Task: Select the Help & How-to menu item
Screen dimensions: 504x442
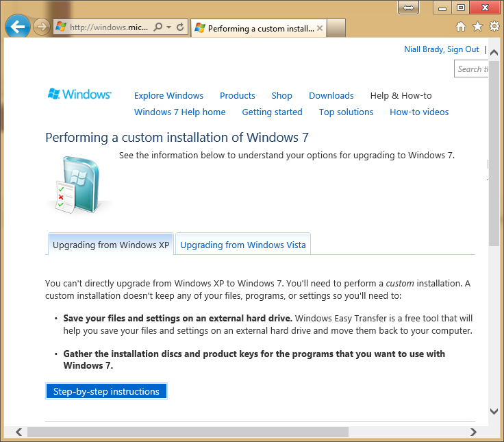Action: click(401, 95)
